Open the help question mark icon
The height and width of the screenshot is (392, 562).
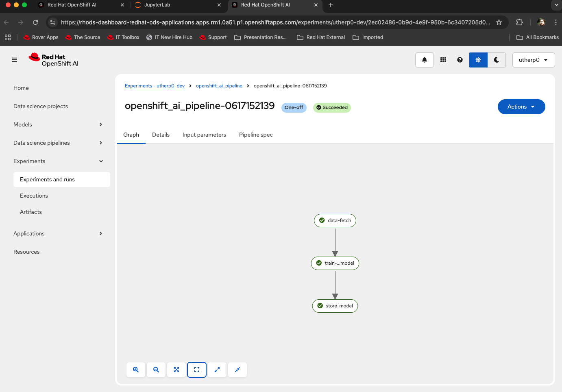pos(460,60)
